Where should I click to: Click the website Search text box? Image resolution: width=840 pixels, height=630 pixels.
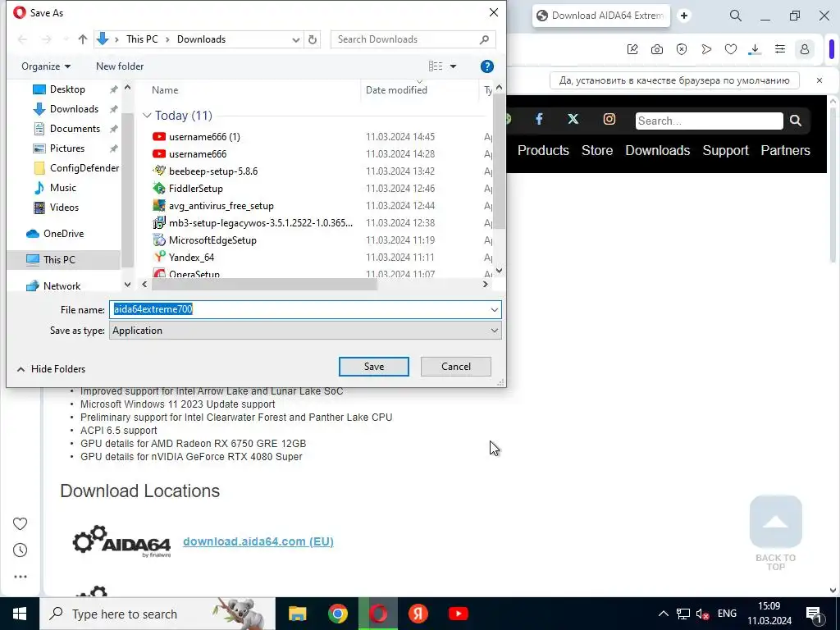[x=710, y=121]
